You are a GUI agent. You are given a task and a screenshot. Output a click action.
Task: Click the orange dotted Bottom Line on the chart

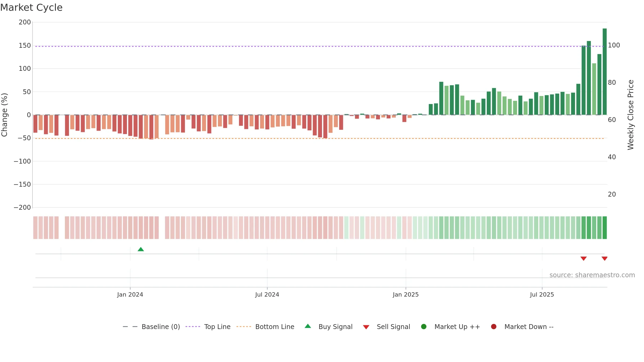click(319, 138)
